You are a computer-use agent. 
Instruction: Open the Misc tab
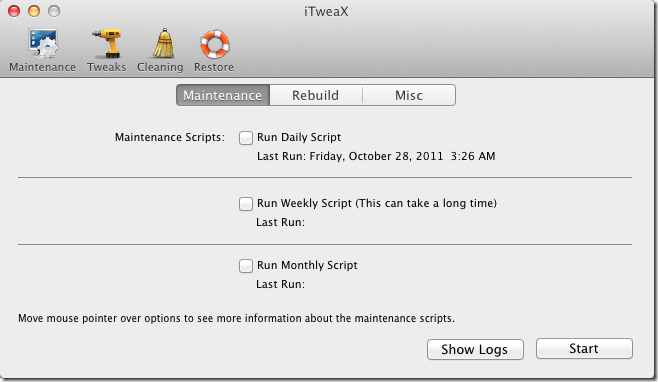pyautogui.click(x=409, y=95)
